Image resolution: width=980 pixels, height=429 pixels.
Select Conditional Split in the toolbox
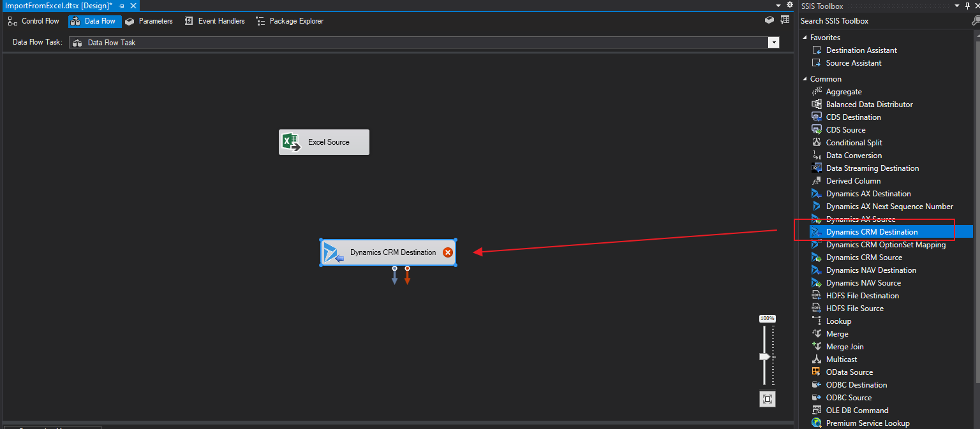coord(854,143)
